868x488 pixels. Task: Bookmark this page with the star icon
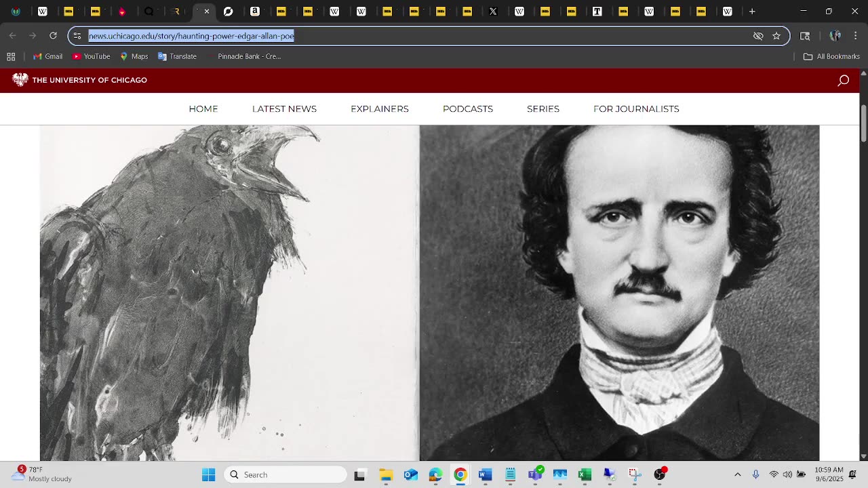point(776,36)
